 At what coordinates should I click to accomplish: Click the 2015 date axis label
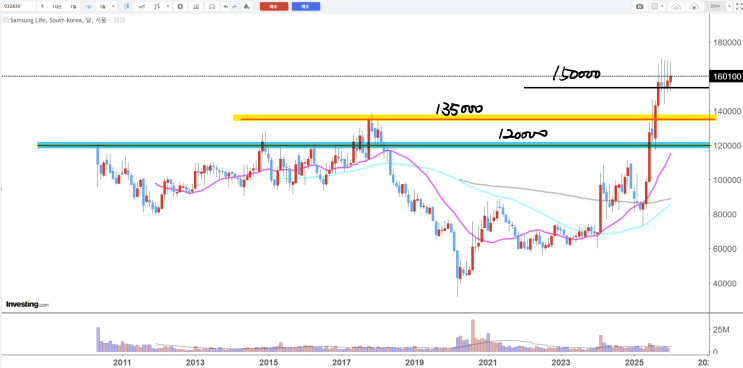click(x=268, y=362)
